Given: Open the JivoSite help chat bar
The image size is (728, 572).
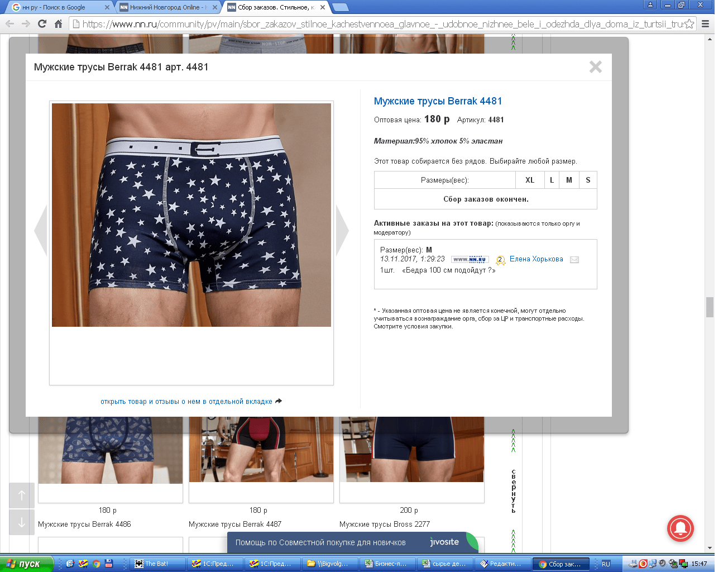Looking at the screenshot, I should (352, 542).
